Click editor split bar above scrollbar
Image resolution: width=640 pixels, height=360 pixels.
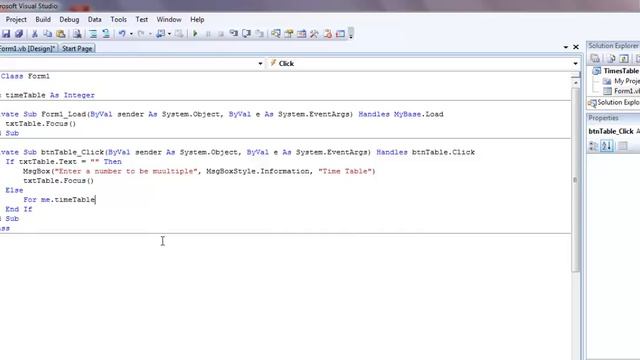tap(576, 75)
